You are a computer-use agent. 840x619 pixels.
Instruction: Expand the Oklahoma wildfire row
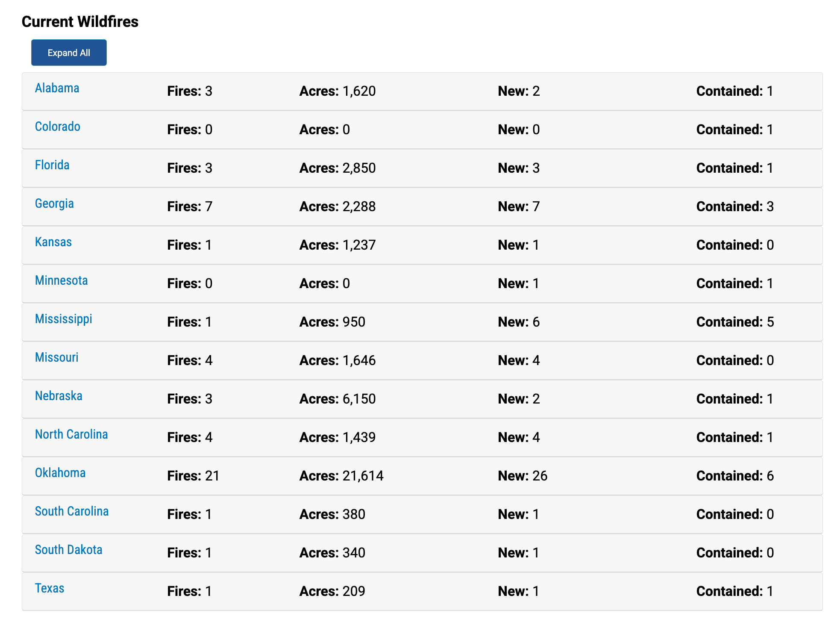tap(60, 473)
